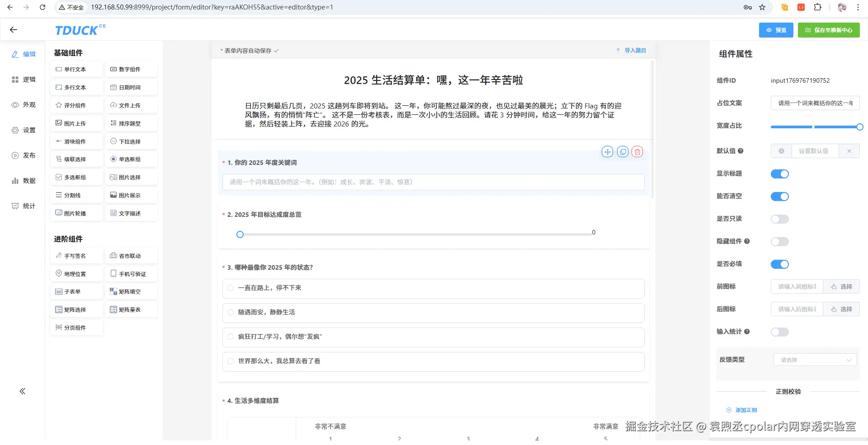868x445 pixels.
Task: Enable the 输入统计 switch
Action: click(780, 332)
